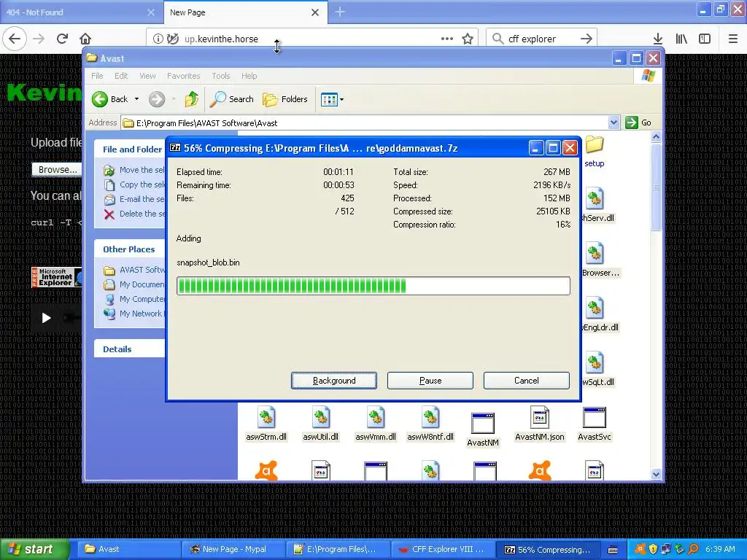Image resolution: width=747 pixels, height=560 pixels.
Task: Click the green compression progress bar
Action: point(373,286)
